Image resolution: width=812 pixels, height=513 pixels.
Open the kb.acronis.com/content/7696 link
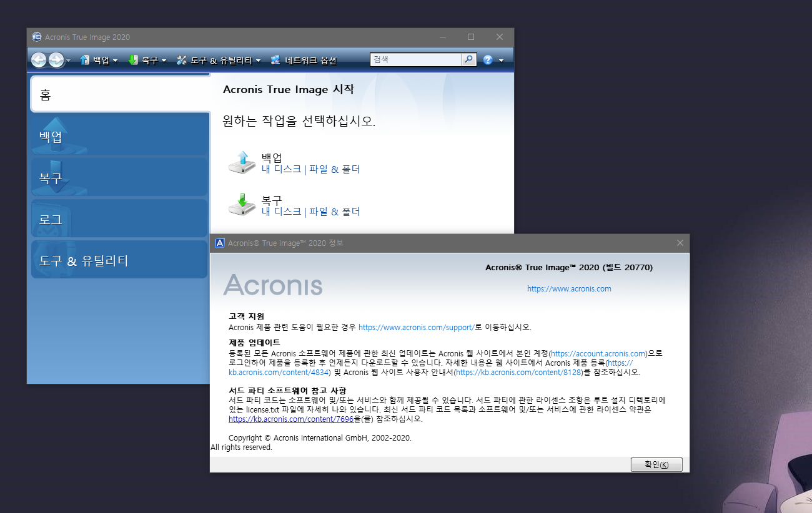point(291,419)
